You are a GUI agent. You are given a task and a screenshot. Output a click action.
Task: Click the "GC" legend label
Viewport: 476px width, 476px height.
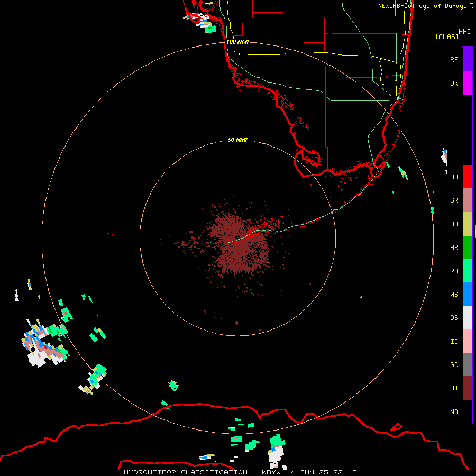point(454,365)
